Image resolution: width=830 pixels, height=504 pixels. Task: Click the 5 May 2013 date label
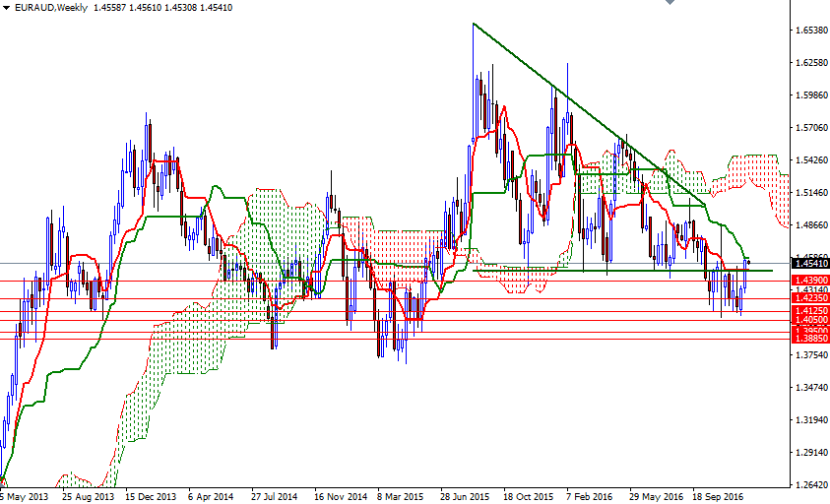pos(24,496)
